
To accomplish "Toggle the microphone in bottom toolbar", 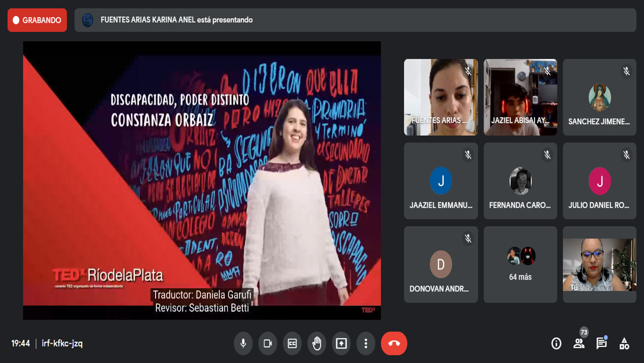I will (x=243, y=344).
